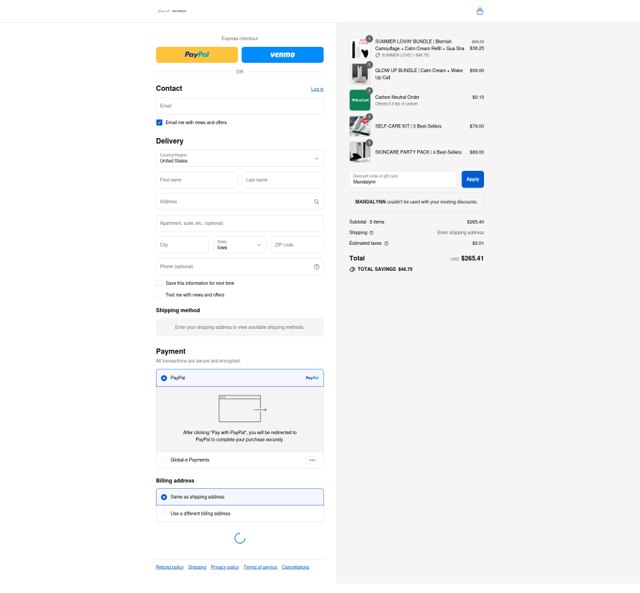Click the Total Savings tag icon

point(352,269)
